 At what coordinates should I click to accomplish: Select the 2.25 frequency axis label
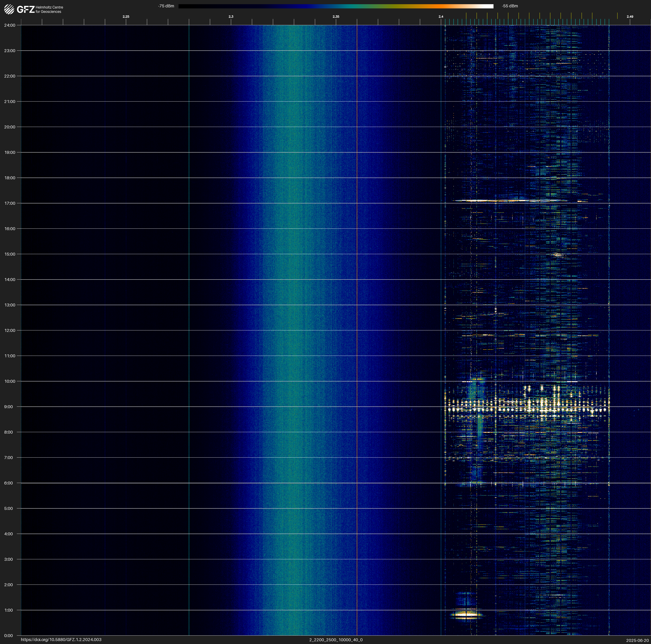126,17
